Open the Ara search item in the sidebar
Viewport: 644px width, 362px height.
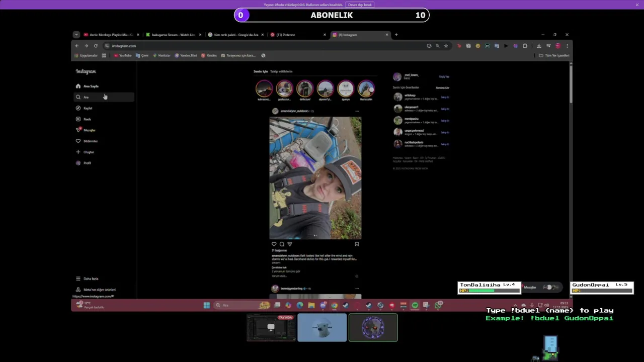[104, 97]
